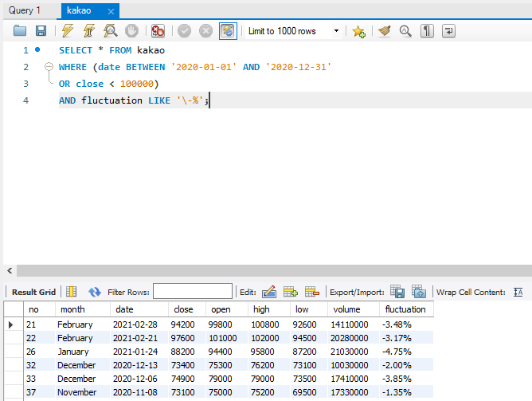
Task: Select low cell 69500
Action: coord(309,392)
